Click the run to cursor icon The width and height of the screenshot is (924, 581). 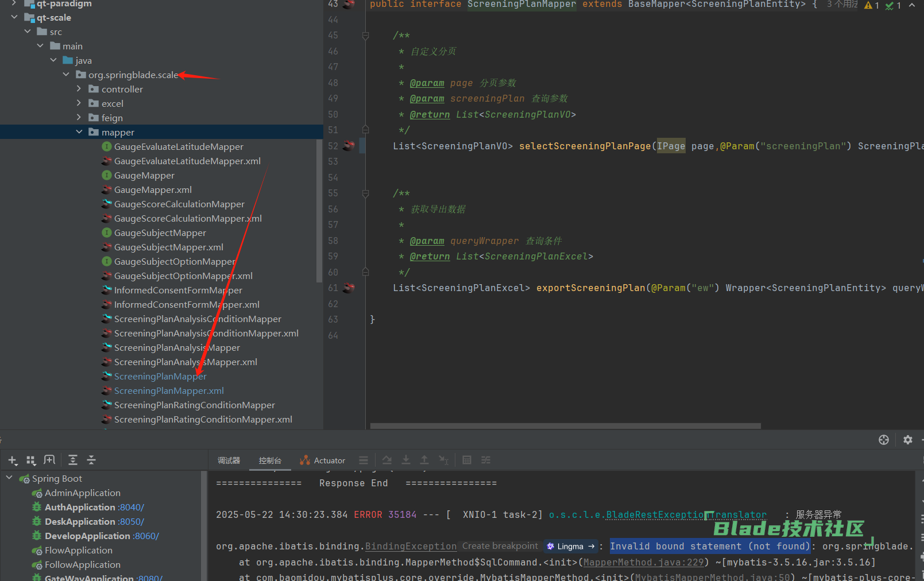(x=443, y=460)
